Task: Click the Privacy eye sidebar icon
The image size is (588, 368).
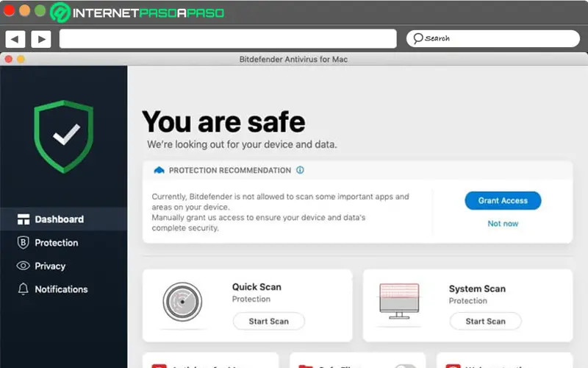Action: click(23, 266)
